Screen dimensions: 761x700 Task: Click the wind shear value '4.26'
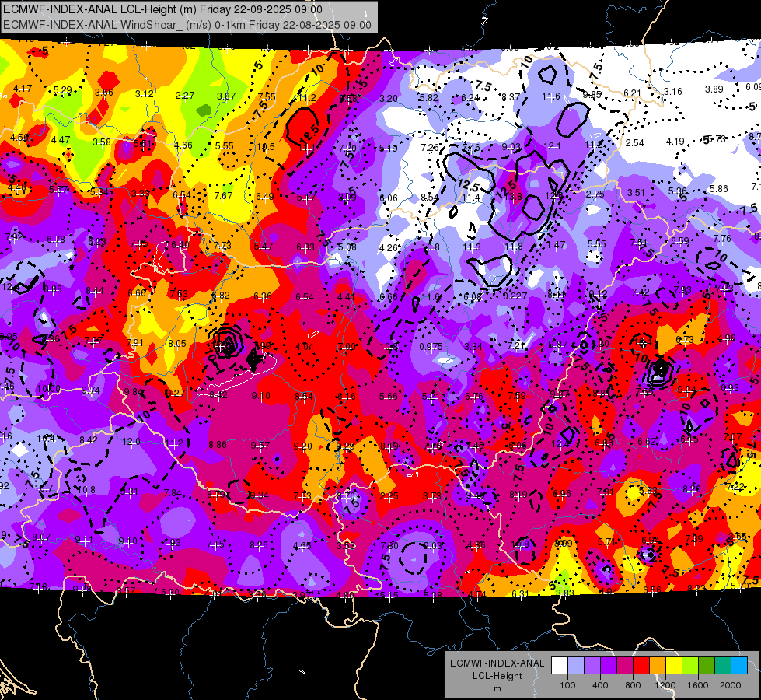[x=388, y=248]
